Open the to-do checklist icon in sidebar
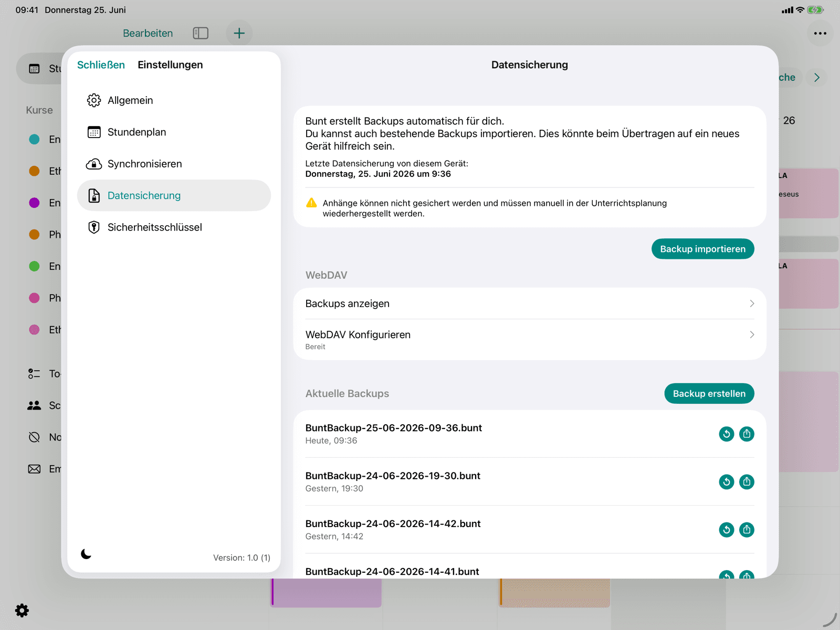This screenshot has height=630, width=840. coord(34,374)
